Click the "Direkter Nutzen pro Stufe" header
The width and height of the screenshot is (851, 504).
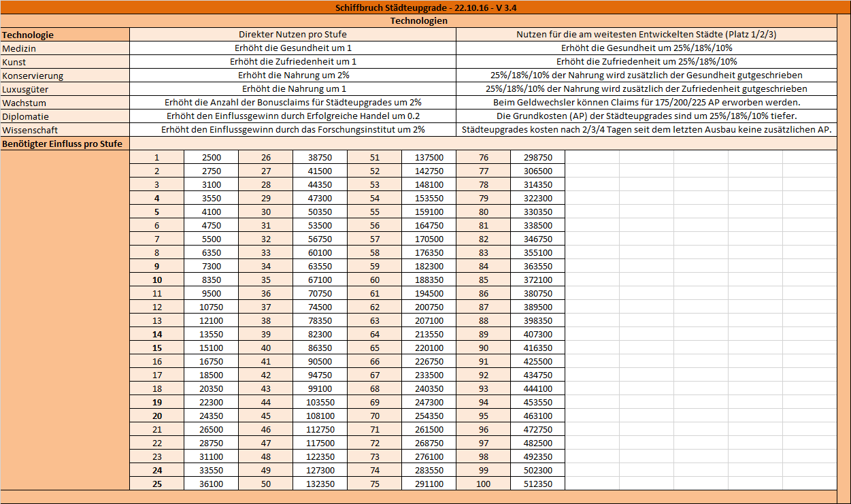point(293,35)
